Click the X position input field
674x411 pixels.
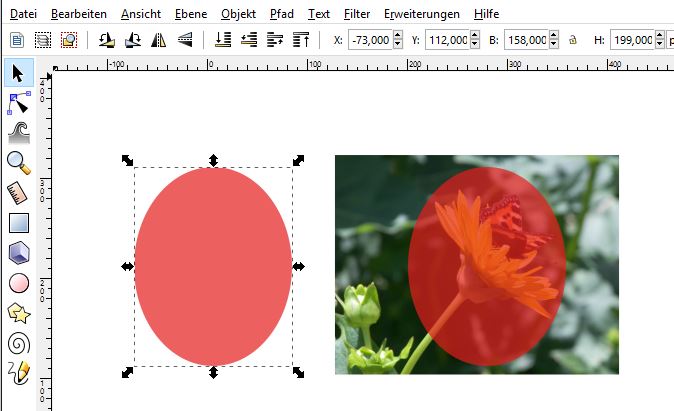[x=370, y=40]
